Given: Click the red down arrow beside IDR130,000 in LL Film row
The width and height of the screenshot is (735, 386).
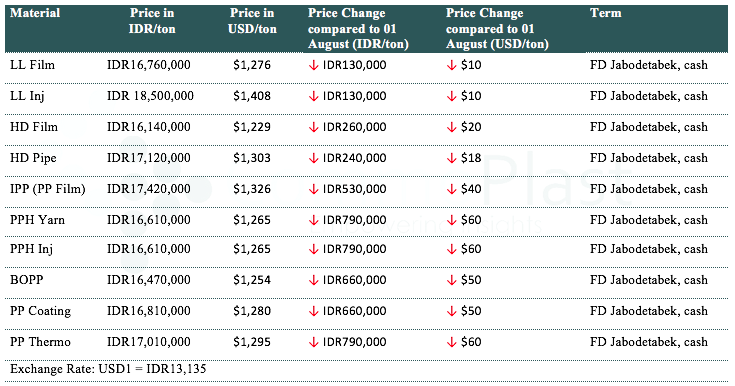Looking at the screenshot, I should [x=314, y=65].
